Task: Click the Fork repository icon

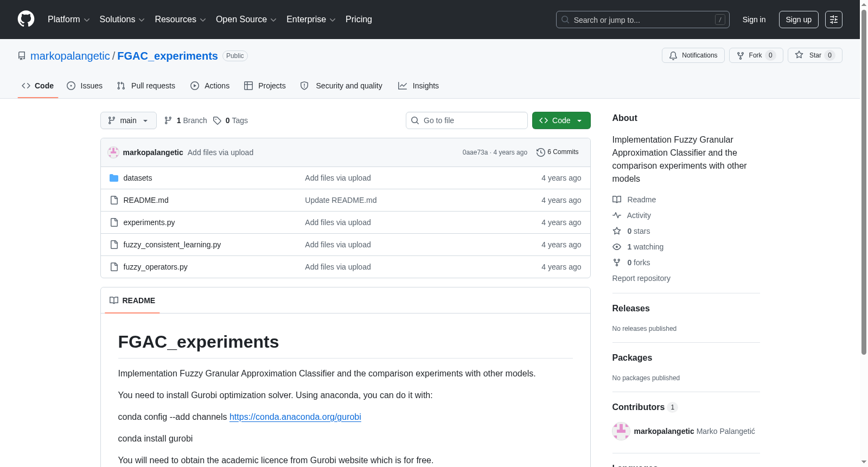Action: (741, 55)
